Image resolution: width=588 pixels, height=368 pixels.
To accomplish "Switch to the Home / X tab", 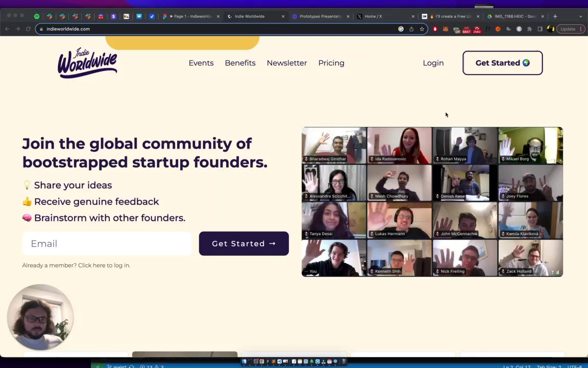I will [x=385, y=16].
